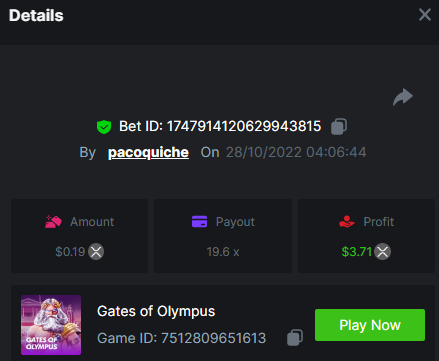Screen dimensions: 439x361
Task: Click the $3.71 profit value
Action: tap(357, 252)
